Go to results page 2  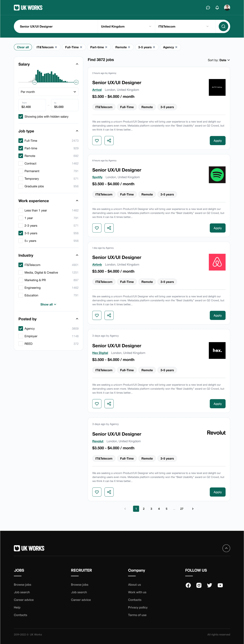[x=144, y=509]
